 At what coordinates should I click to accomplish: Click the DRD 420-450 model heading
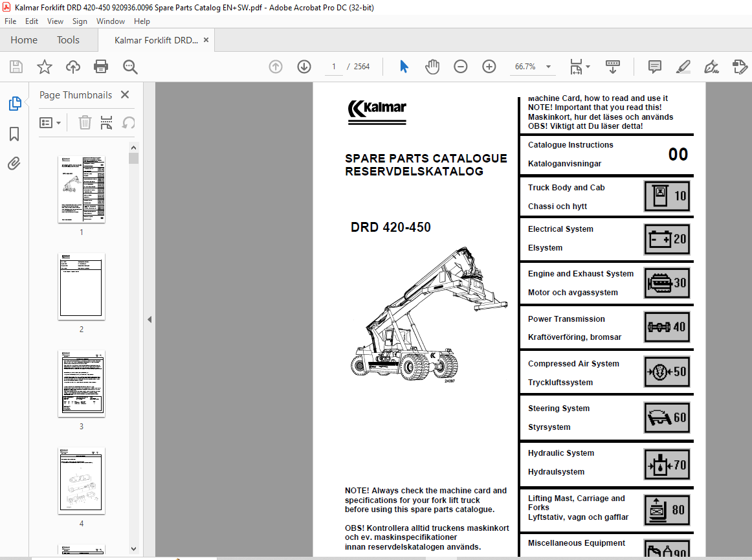391,227
